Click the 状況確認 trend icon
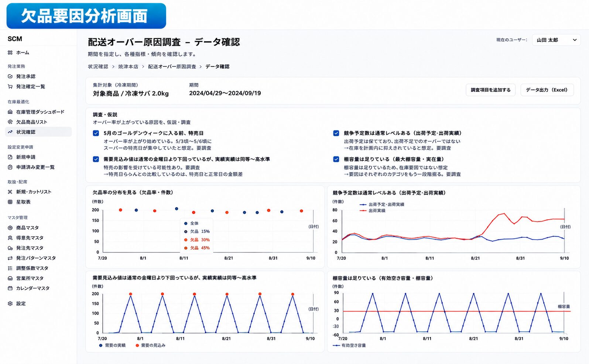 coord(10,132)
